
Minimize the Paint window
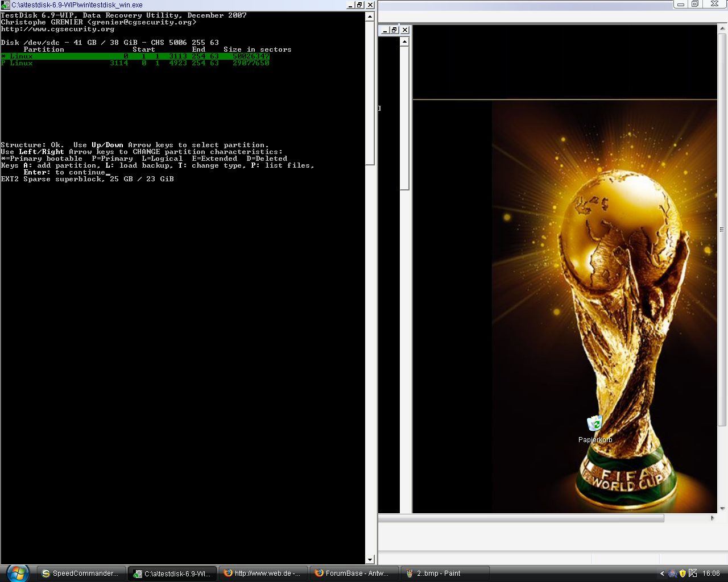pos(681,4)
